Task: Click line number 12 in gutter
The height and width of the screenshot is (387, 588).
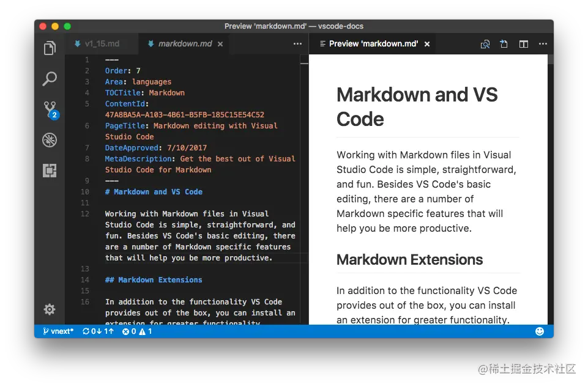Action: (x=85, y=214)
